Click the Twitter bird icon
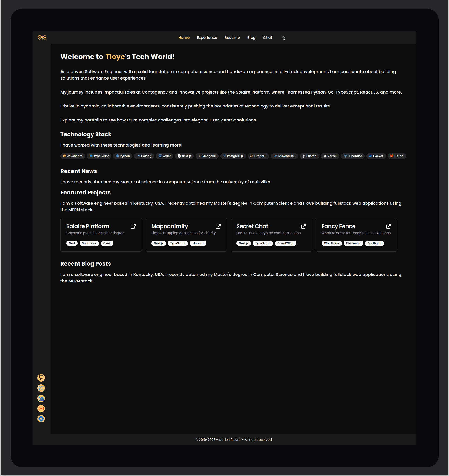The height and width of the screenshot is (476, 449). click(x=41, y=388)
